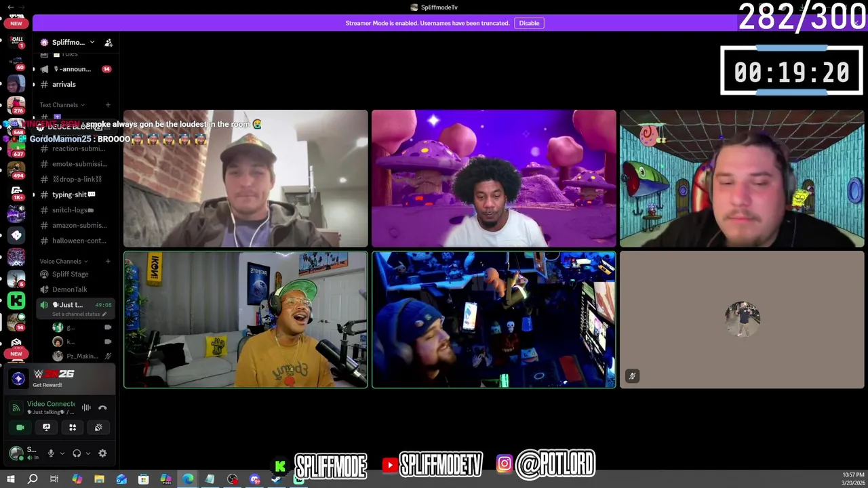868x488 pixels.
Task: Toggle noise suppression waveform icon
Action: pyautogui.click(x=86, y=407)
